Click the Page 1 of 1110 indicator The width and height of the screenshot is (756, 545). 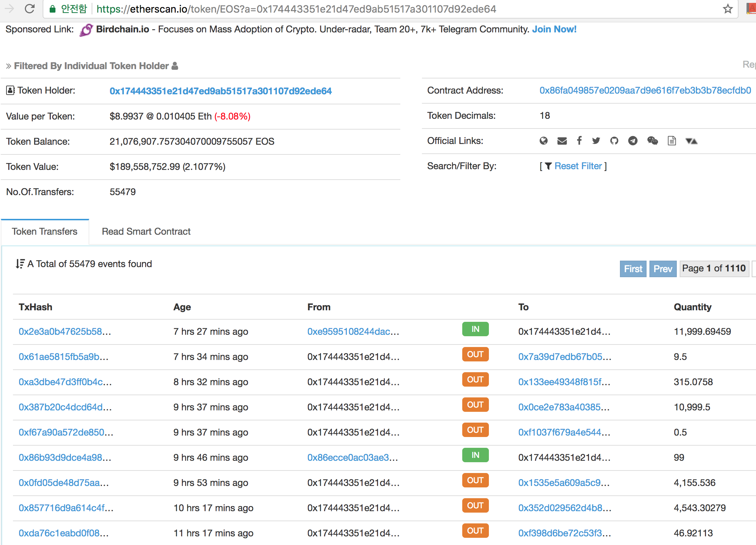coord(714,269)
